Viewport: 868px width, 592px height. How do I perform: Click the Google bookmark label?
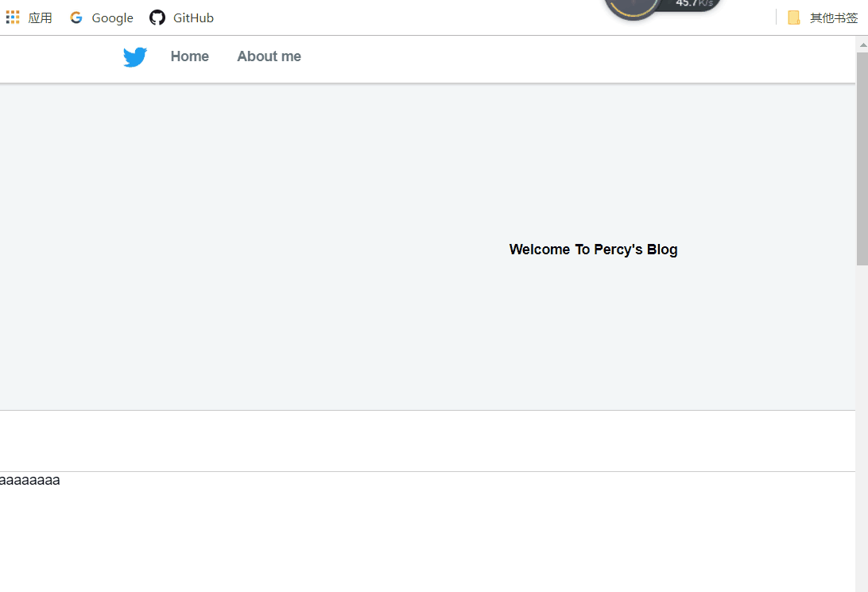(x=112, y=17)
